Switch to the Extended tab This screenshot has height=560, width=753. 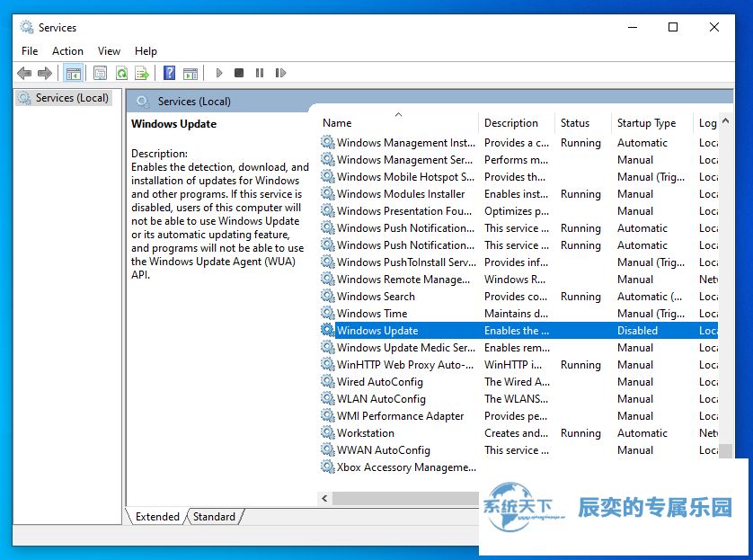[x=157, y=516]
